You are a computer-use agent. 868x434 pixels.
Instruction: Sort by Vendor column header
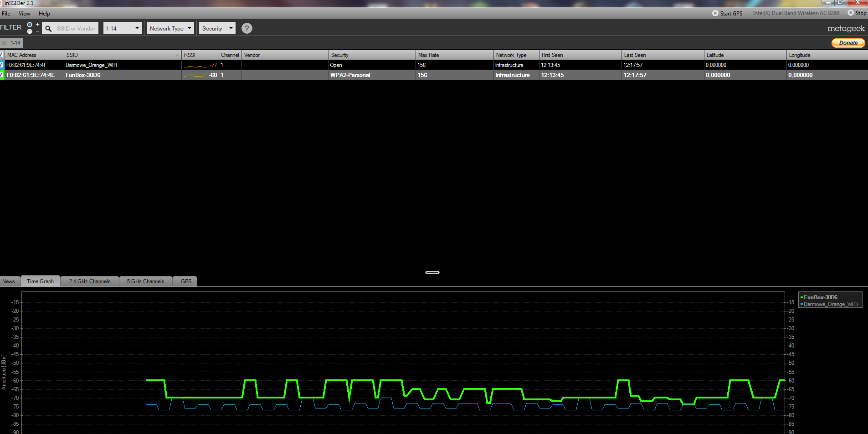[285, 55]
